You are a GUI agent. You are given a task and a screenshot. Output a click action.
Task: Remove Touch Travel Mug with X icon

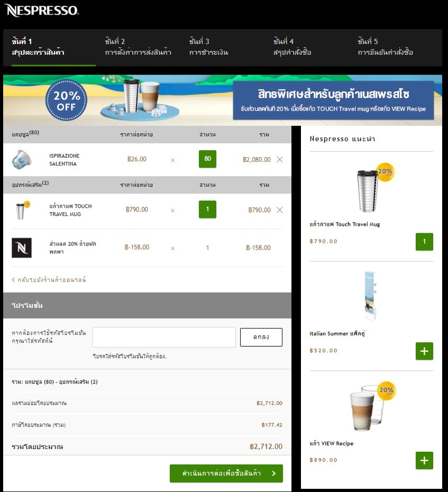[x=280, y=210]
